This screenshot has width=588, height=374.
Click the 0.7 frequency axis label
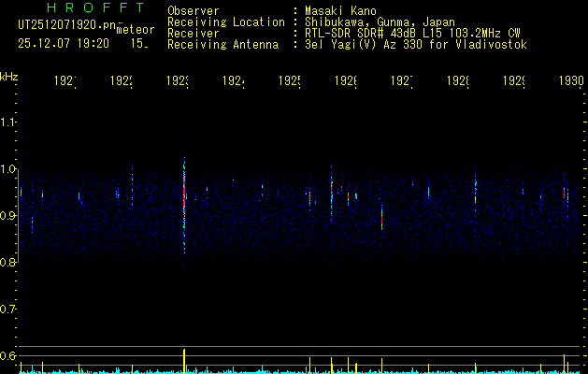[7, 309]
